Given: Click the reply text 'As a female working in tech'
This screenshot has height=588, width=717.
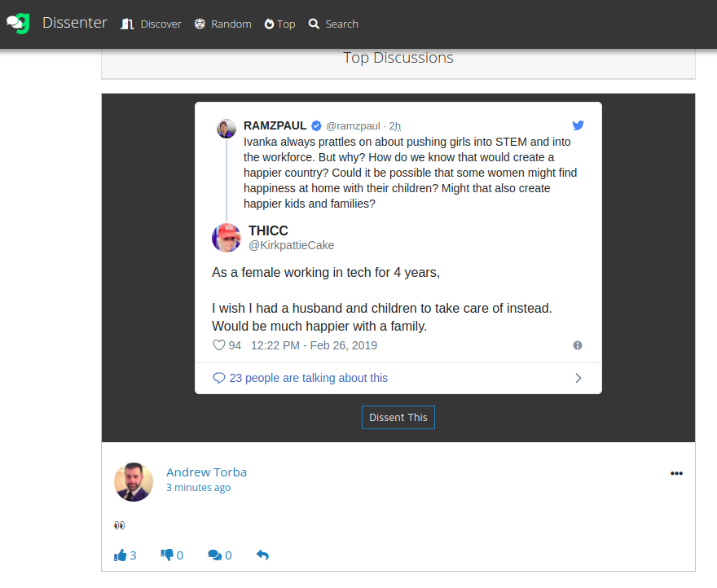Looking at the screenshot, I should [326, 273].
